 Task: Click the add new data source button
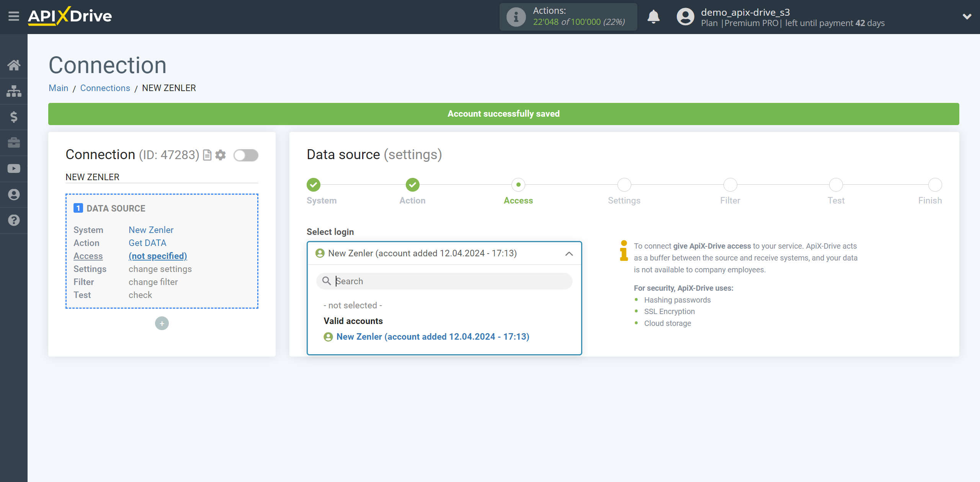[162, 323]
